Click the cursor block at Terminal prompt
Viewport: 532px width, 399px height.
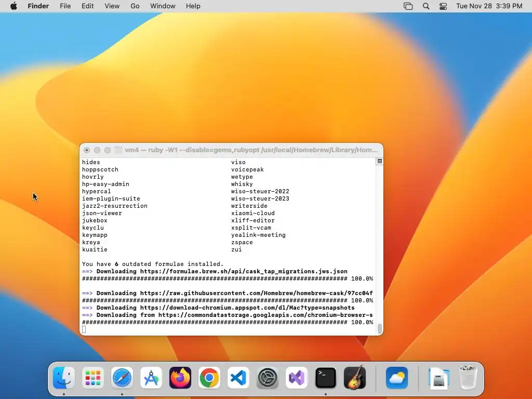coord(84,329)
